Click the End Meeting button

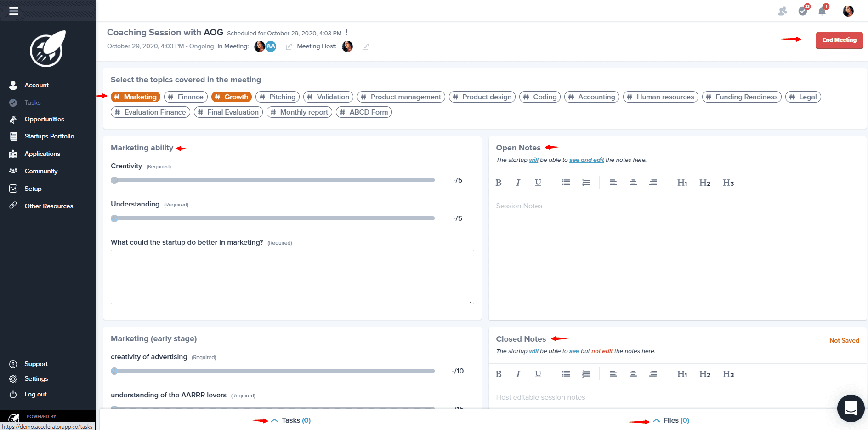tap(839, 40)
